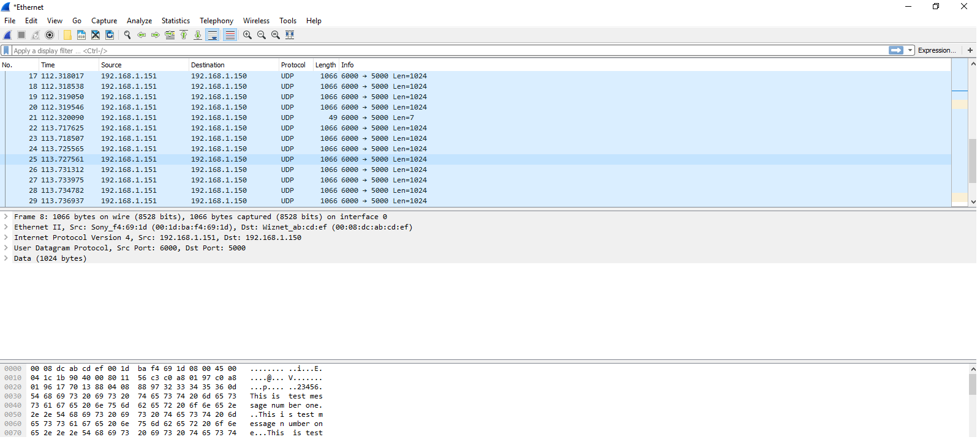Go forward to the next packet
This screenshot has height=445, width=980.
(x=156, y=35)
